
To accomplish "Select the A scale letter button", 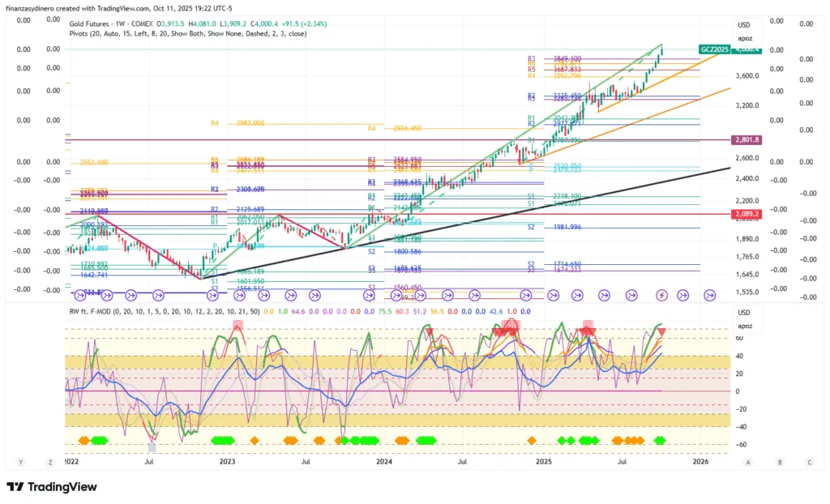I will 749,462.
